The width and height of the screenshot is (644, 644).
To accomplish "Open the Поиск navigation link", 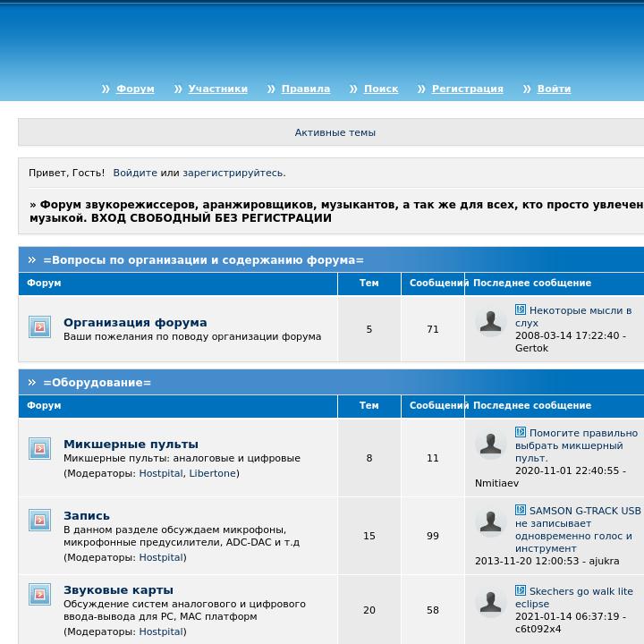I will click(381, 89).
